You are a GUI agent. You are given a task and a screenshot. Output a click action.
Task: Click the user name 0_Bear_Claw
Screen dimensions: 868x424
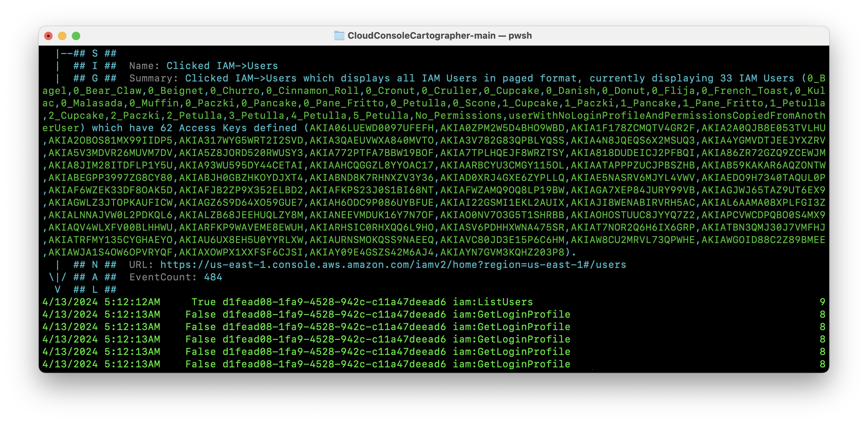point(107,90)
